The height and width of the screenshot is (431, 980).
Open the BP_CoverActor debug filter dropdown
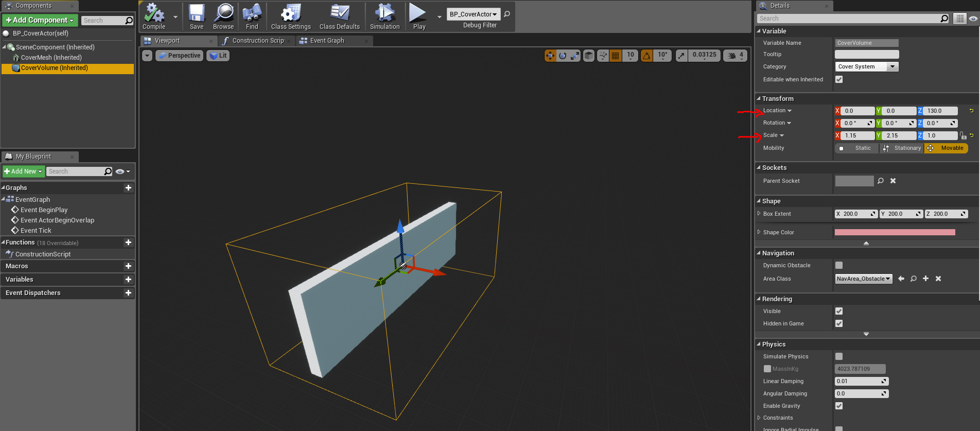tap(473, 14)
